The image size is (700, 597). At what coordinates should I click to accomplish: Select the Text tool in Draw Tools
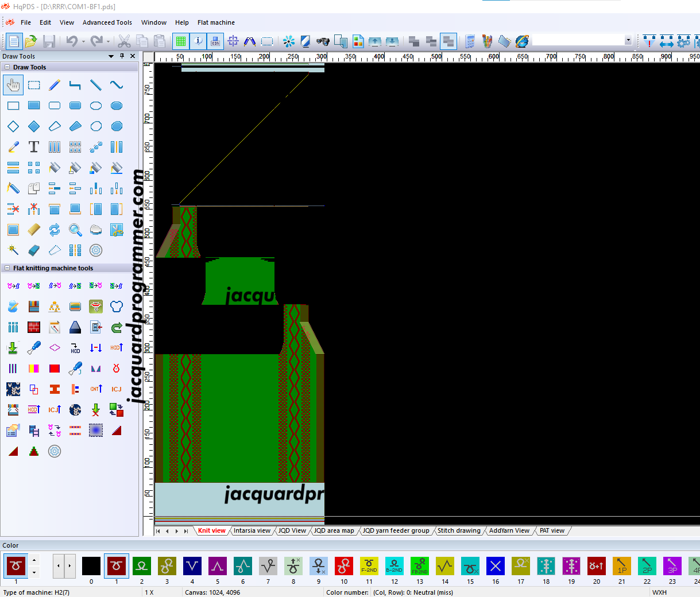coord(34,147)
